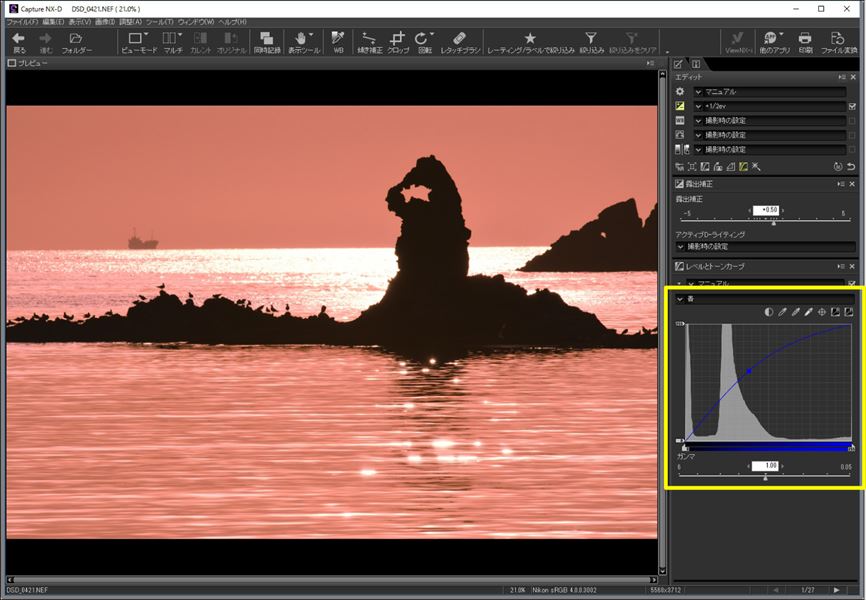Click the auto contrast half-circle icon
The height and width of the screenshot is (600, 866).
[769, 312]
